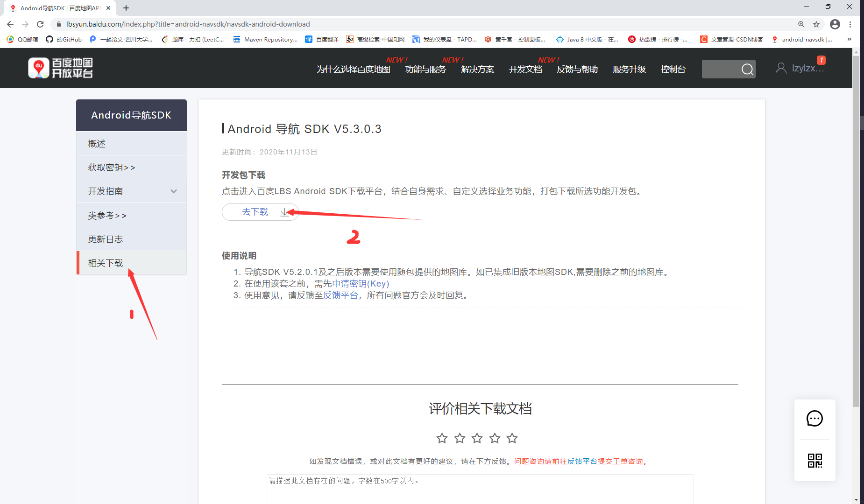Click the red notification badge
Screen dimensions: 864x504
(x=821, y=60)
